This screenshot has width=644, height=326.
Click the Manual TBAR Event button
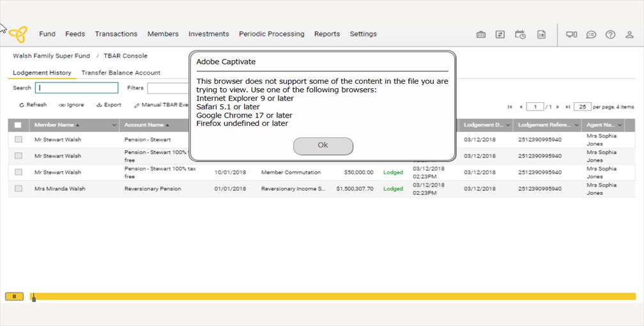point(162,105)
